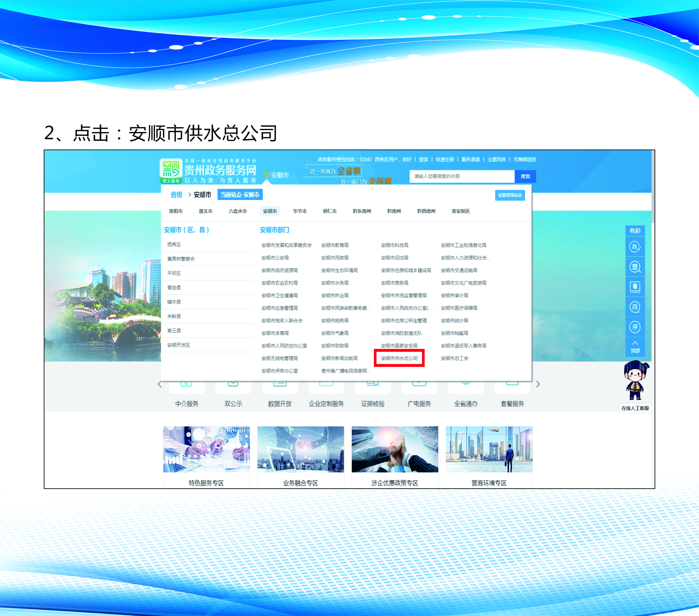This screenshot has height=616, width=699.
Task: Click 安顺市科技局 link
Action: [x=394, y=245]
